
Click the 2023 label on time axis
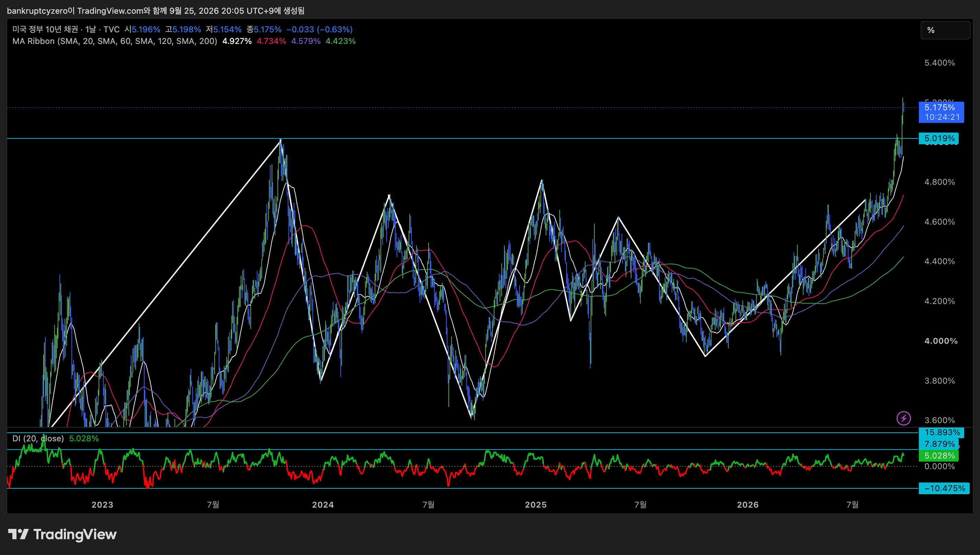tap(102, 505)
